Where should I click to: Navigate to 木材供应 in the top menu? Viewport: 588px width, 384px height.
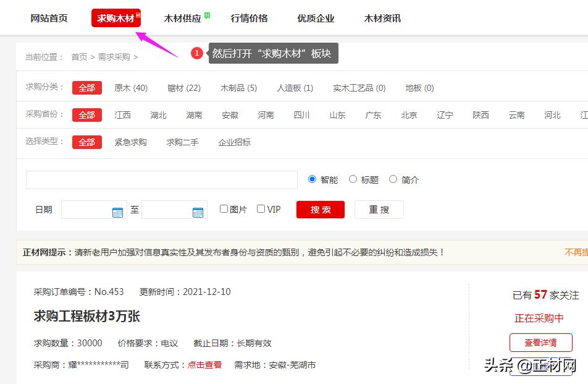point(183,18)
